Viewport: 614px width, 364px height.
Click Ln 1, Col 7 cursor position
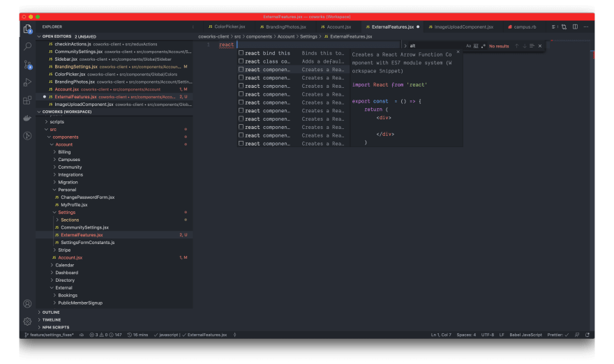pyautogui.click(x=441, y=335)
